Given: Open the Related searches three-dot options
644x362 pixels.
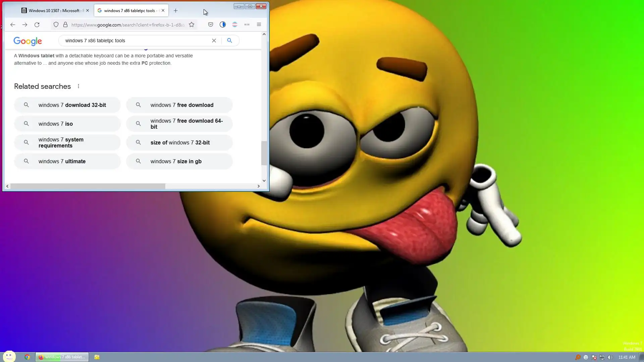Looking at the screenshot, I should (78, 86).
